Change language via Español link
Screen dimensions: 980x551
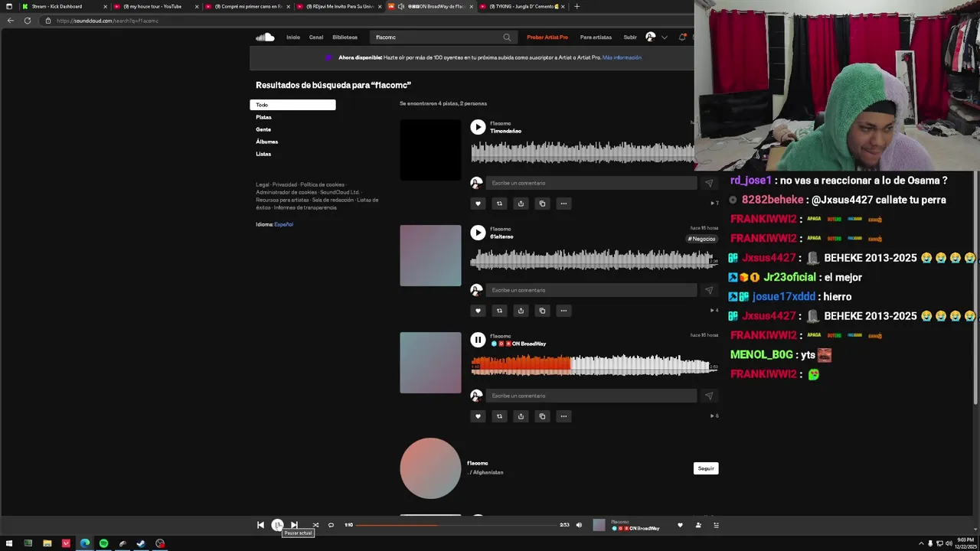(x=283, y=224)
